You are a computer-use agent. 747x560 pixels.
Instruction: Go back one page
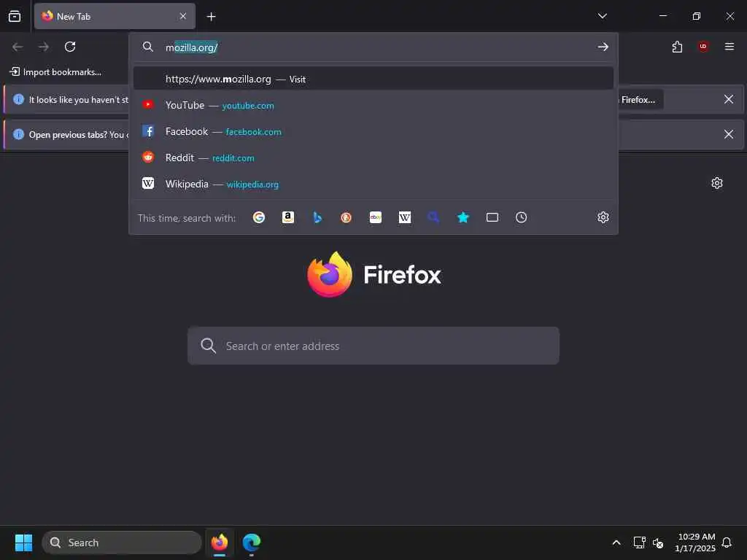18,47
